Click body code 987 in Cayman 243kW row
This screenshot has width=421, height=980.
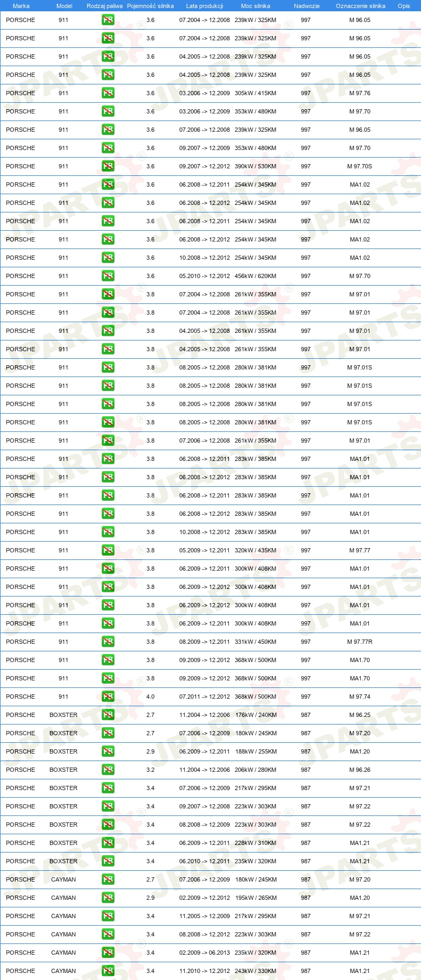click(306, 971)
